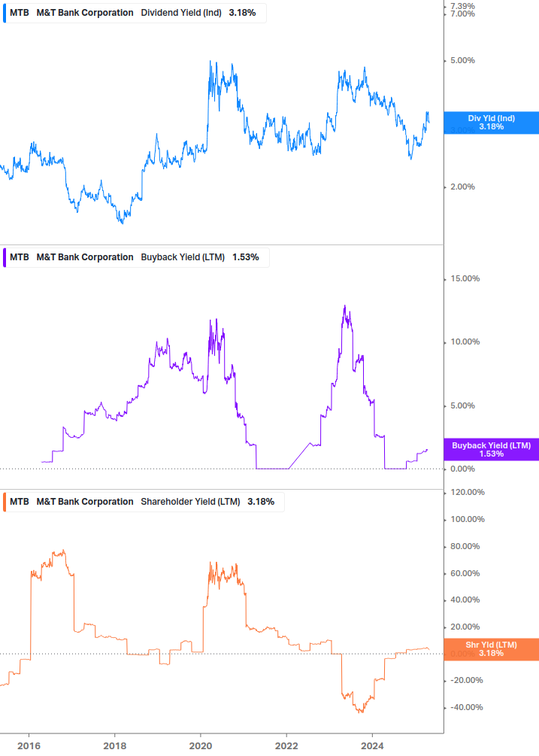This screenshot has height=756, width=539.
Task: Click the blue color bar of Dividend Yield legend
Action: 5,13
